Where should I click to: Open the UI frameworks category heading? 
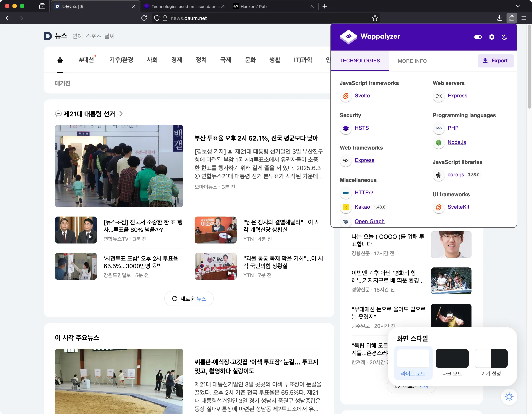click(x=451, y=195)
